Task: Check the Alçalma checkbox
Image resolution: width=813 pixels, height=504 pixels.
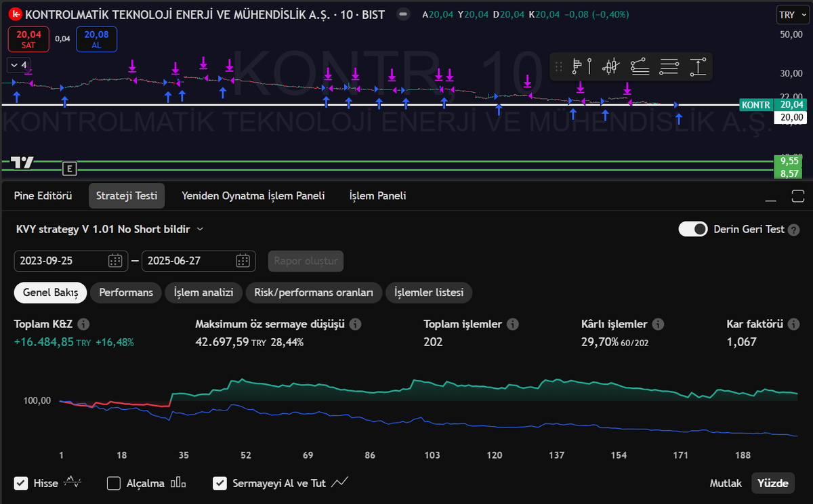Action: click(x=114, y=483)
